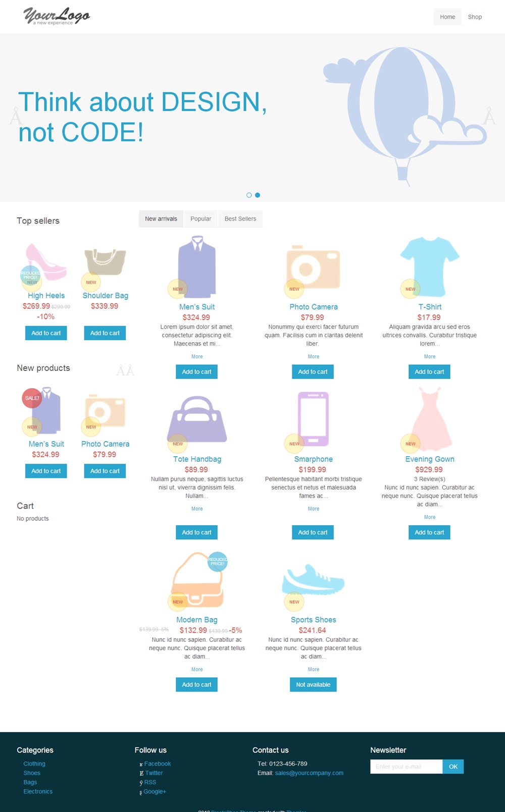Viewport: 505px width, 812px height.
Task: Open the Twitter follow link
Action: (x=154, y=773)
